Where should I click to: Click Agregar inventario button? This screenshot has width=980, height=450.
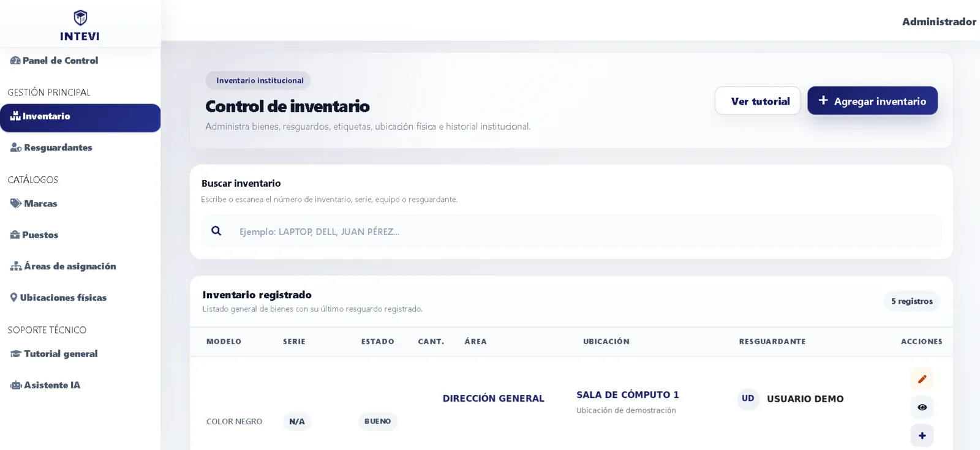[x=872, y=100]
